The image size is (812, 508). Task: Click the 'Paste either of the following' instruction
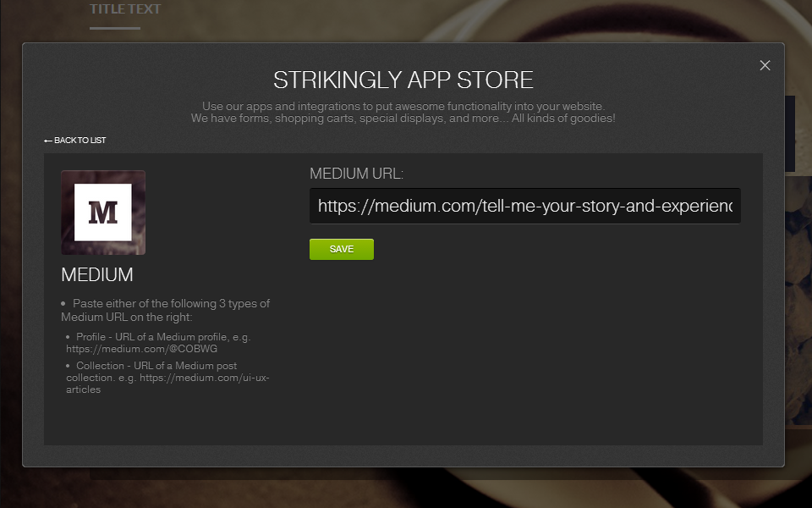tap(165, 310)
